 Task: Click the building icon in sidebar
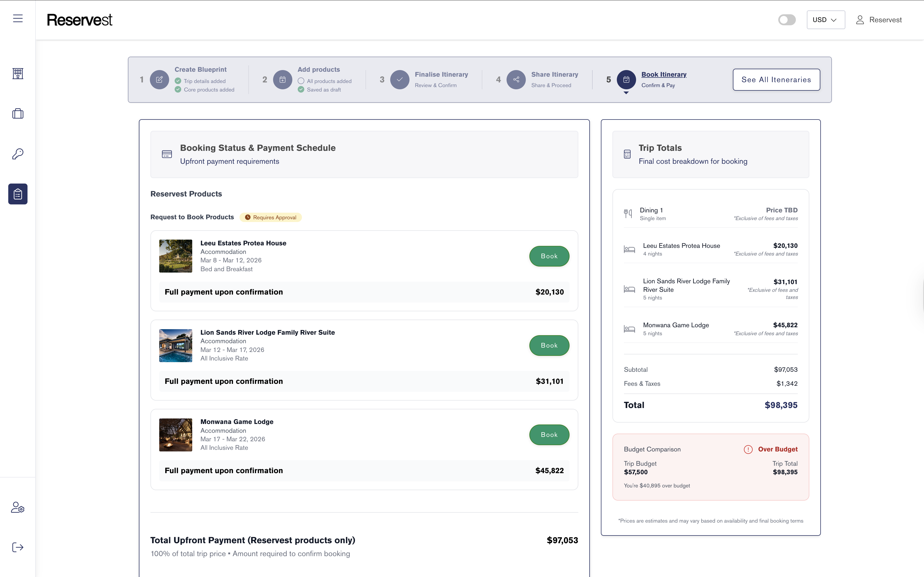pos(18,73)
